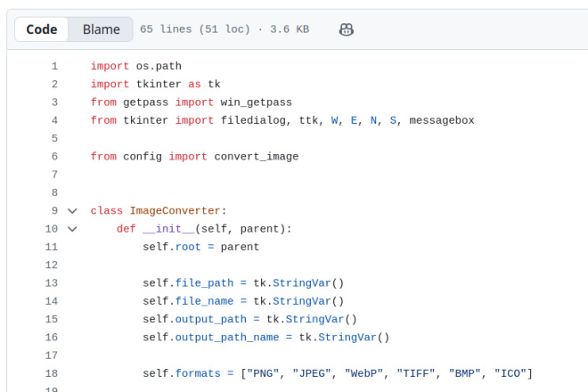Select line number 9
Viewport: 588px width, 392px height.
54,211
